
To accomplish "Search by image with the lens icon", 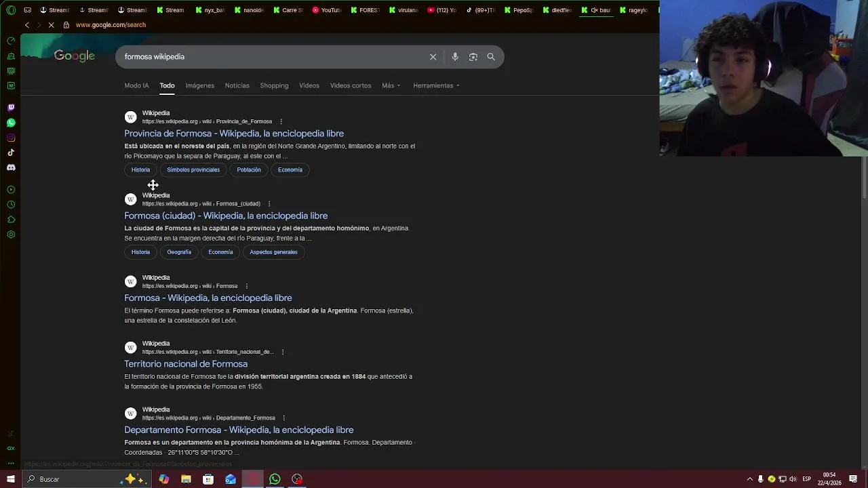I will 473,57.
